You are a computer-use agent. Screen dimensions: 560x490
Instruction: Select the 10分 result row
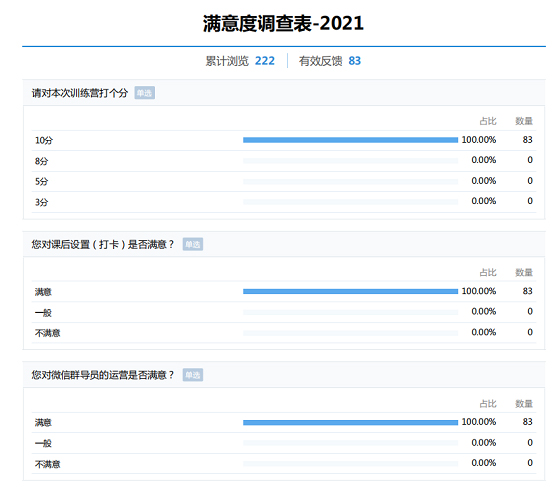284,140
